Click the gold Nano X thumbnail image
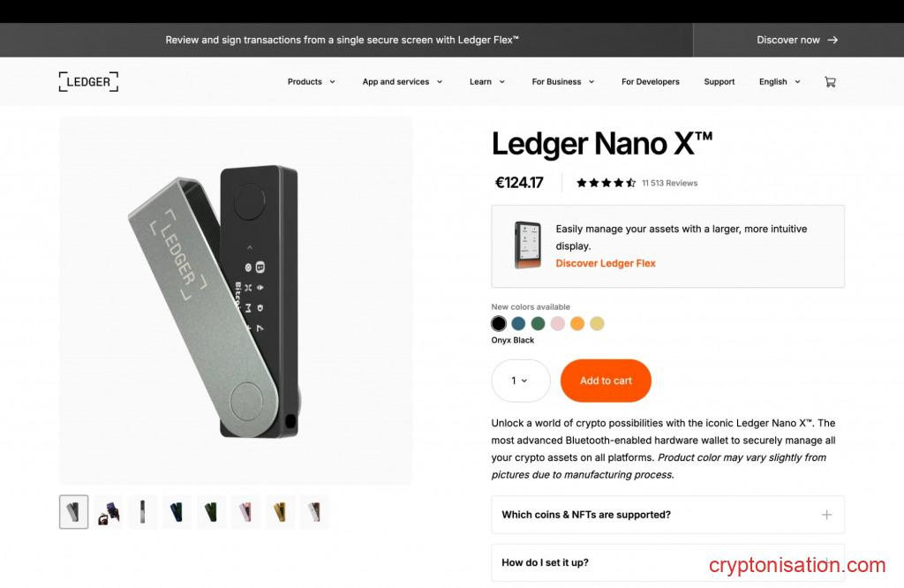The image size is (904, 588). tap(281, 511)
